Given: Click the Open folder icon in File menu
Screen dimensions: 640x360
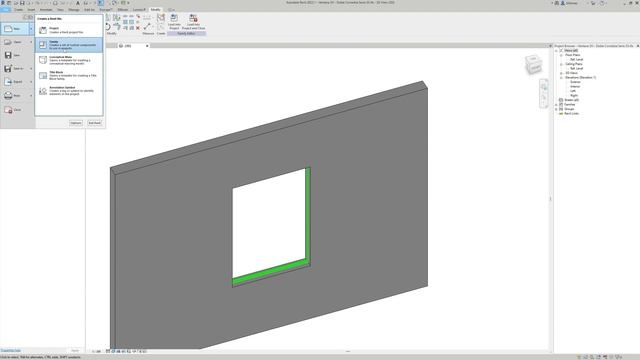Looking at the screenshot, I should pos(8,42).
